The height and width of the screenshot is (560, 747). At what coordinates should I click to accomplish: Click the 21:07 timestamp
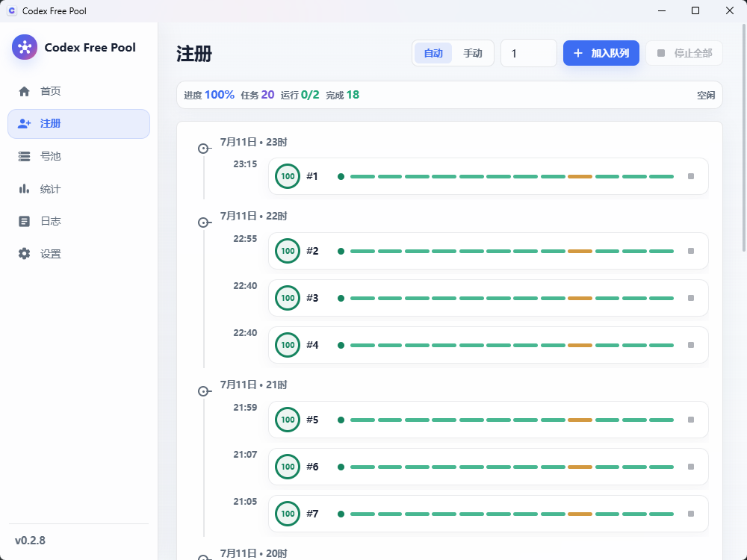[245, 455]
